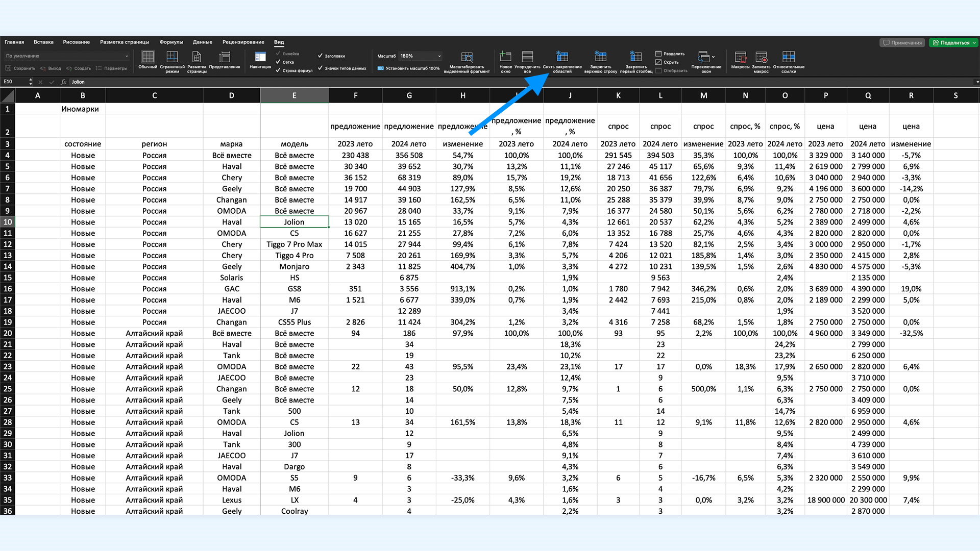Select cell CS55 Plus in row 19

295,322
